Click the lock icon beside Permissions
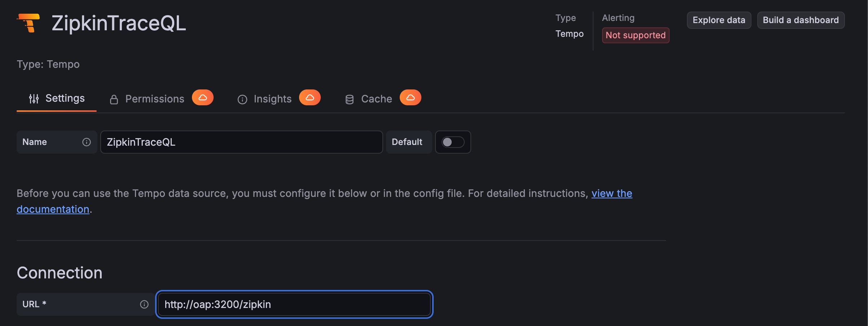 coord(114,98)
